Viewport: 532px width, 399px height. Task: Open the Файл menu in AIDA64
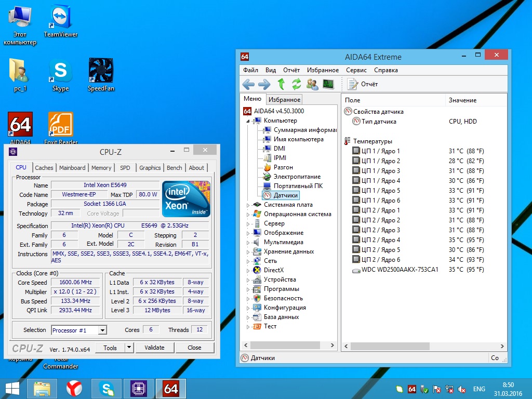[250, 70]
